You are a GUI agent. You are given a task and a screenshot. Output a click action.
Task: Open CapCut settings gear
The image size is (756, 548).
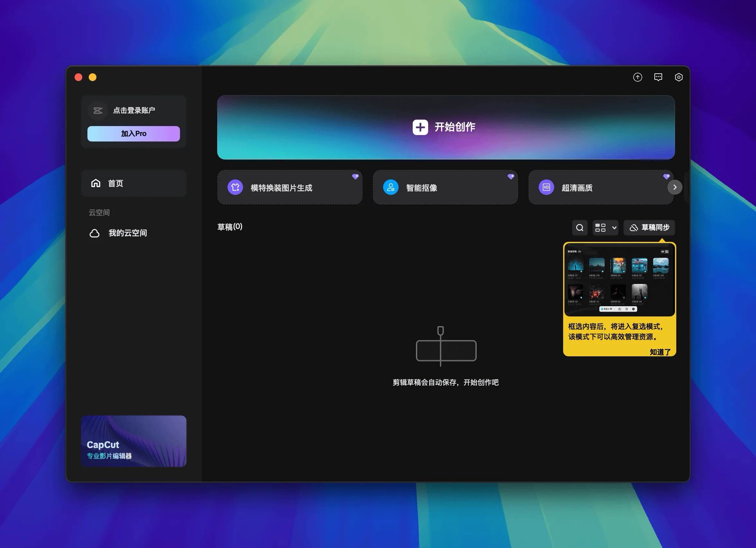[x=679, y=77]
